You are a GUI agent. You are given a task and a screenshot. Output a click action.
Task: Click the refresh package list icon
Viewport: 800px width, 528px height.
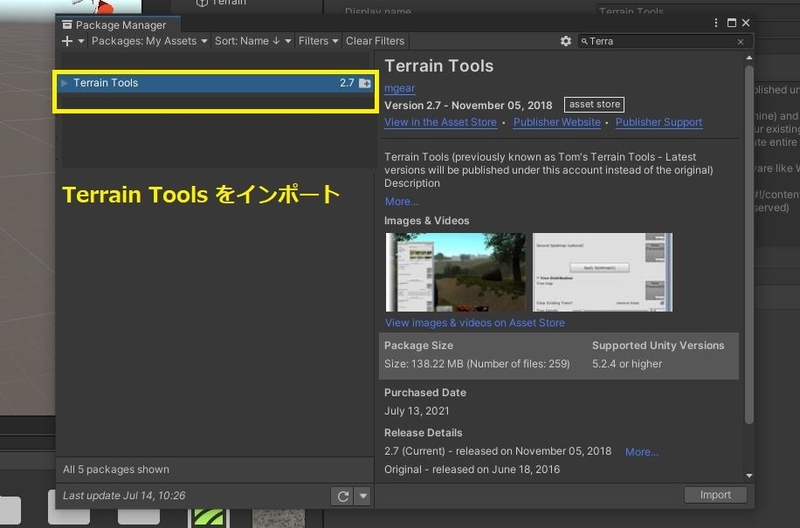(x=343, y=496)
